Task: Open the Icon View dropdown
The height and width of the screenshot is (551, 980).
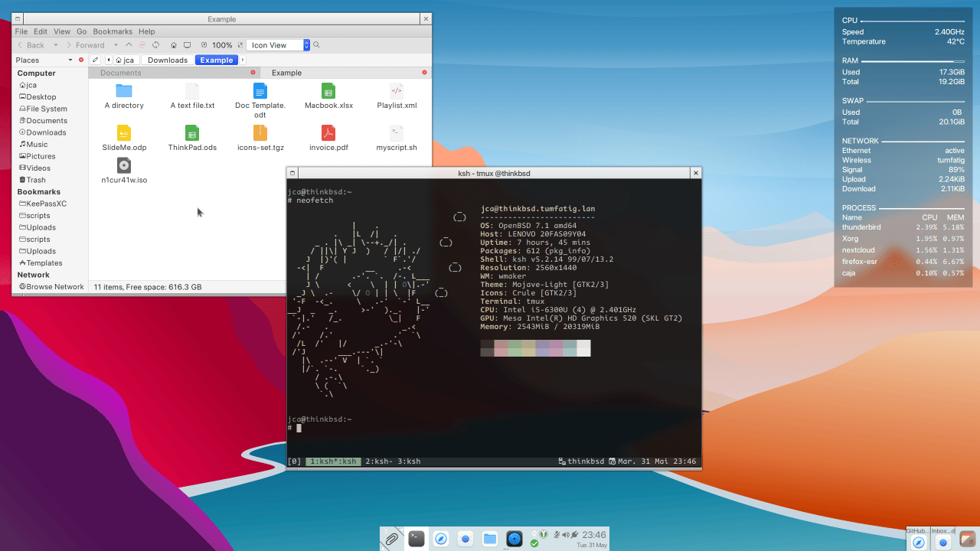Action: click(307, 45)
